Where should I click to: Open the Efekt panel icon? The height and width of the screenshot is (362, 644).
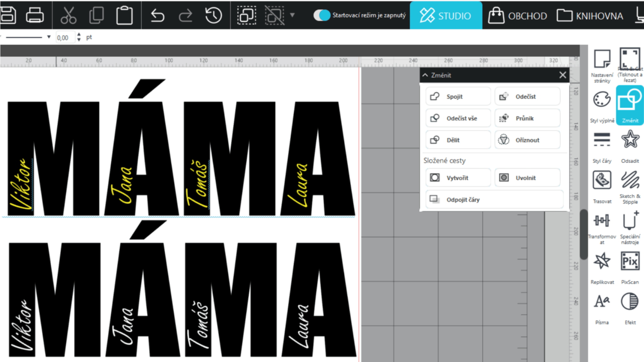point(630,301)
